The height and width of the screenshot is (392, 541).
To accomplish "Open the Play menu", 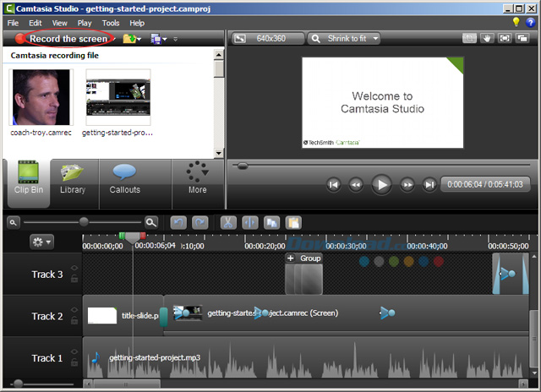I will click(85, 23).
